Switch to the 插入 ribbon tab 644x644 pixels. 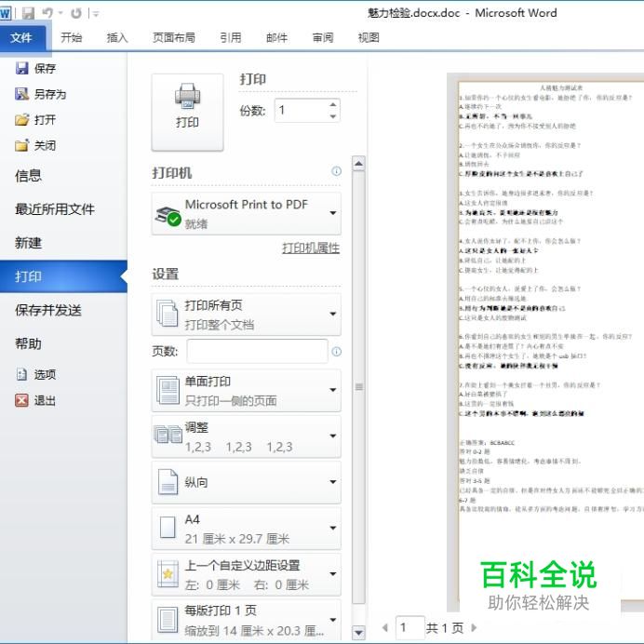click(x=117, y=38)
